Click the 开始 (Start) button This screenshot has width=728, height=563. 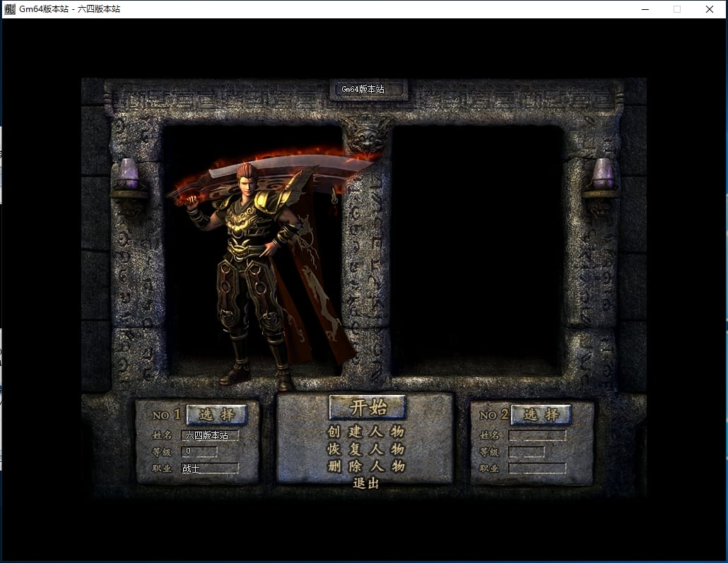coord(368,407)
